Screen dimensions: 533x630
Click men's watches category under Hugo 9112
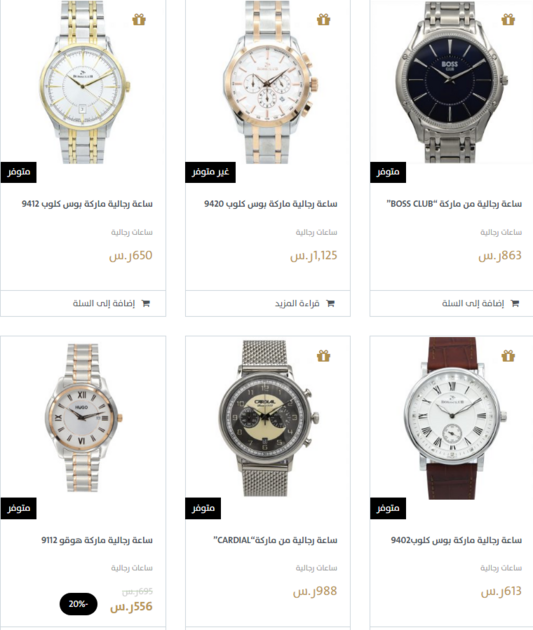(132, 568)
